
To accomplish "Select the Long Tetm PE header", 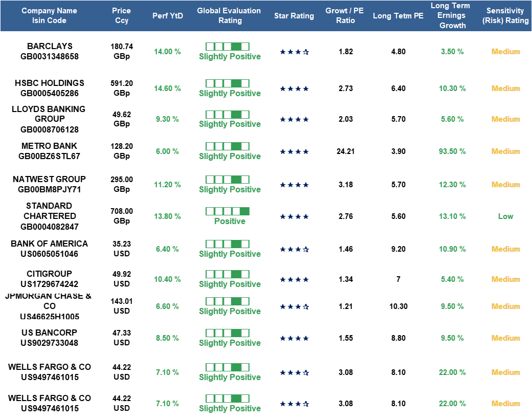I will (x=398, y=16).
